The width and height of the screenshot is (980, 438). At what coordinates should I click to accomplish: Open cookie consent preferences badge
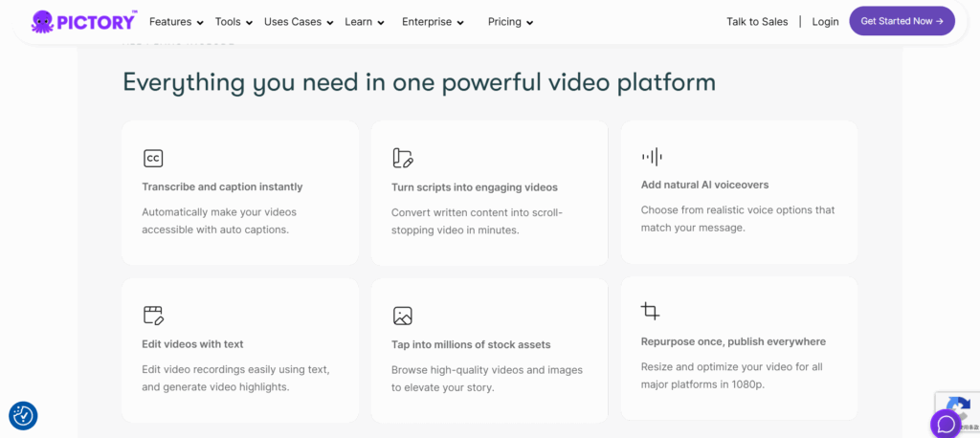pos(23,415)
